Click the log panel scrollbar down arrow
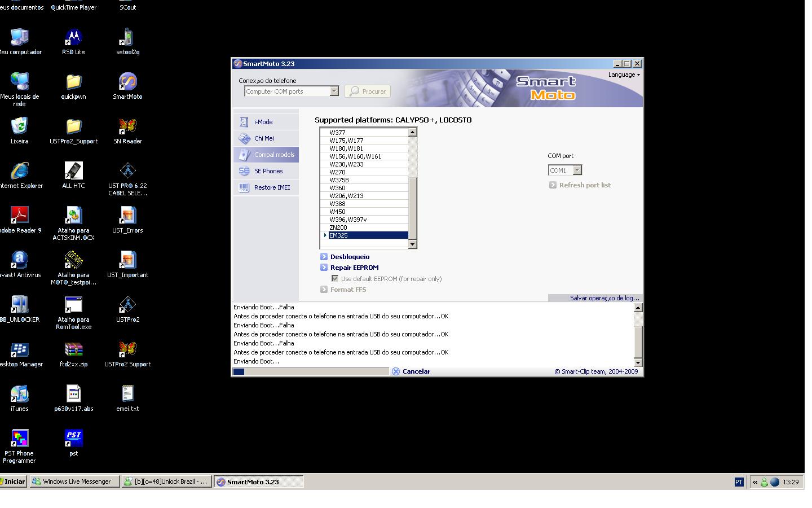Viewport: 812px width, 508px height. coord(638,362)
